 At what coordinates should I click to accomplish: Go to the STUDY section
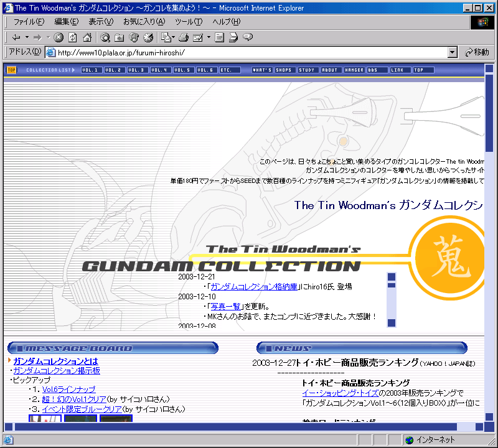308,70
